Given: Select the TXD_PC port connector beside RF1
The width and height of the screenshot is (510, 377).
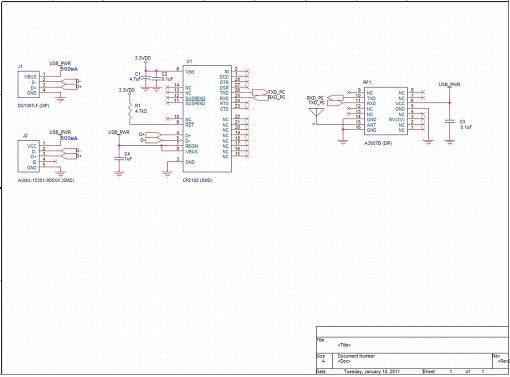Looking at the screenshot, I should pyautogui.click(x=335, y=103).
